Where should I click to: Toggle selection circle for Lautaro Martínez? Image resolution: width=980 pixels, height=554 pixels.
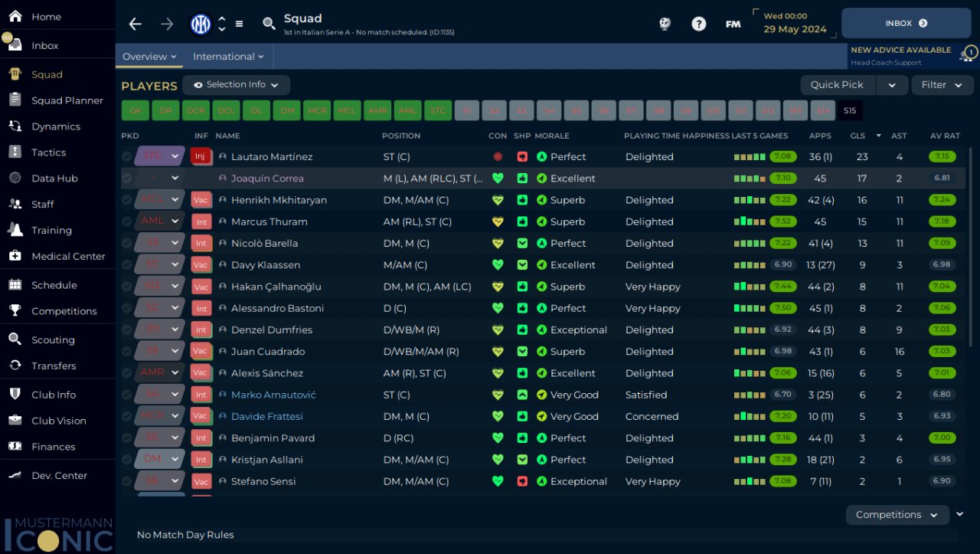pos(127,156)
